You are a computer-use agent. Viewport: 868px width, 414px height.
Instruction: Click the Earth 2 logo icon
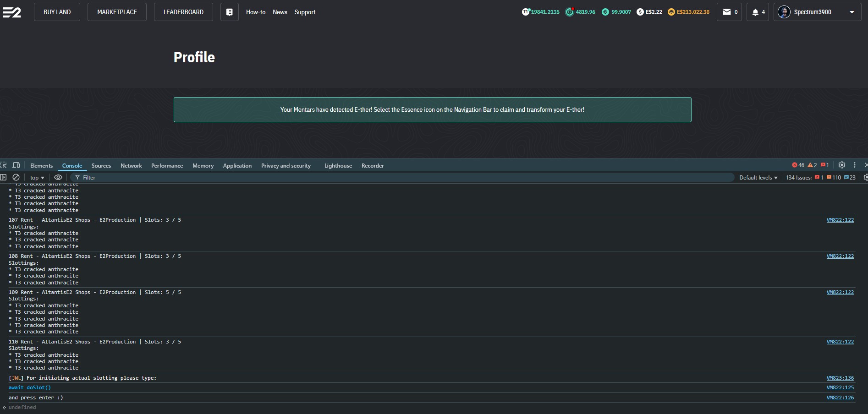(12, 12)
